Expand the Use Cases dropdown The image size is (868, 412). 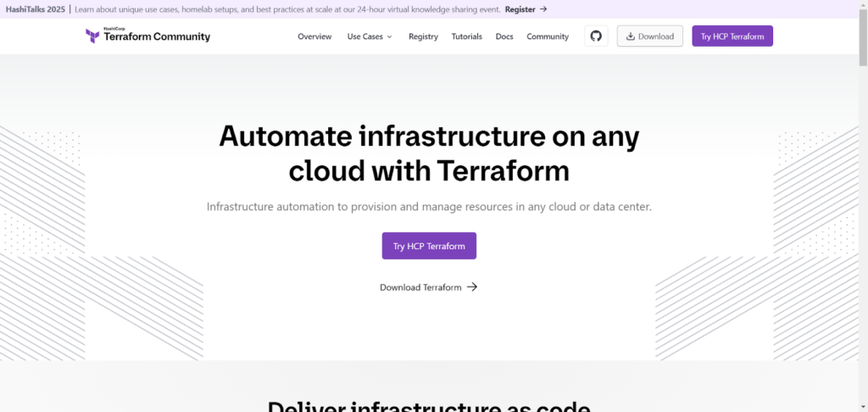coord(370,36)
